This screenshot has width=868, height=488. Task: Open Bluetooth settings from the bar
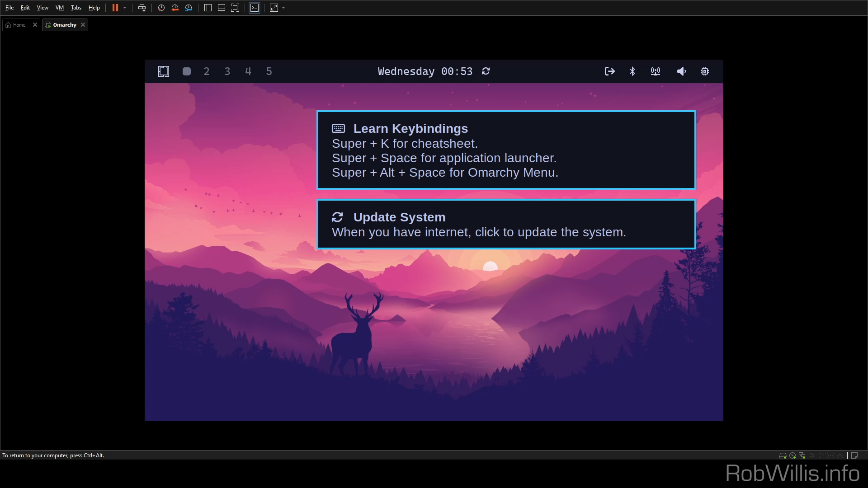pos(632,71)
